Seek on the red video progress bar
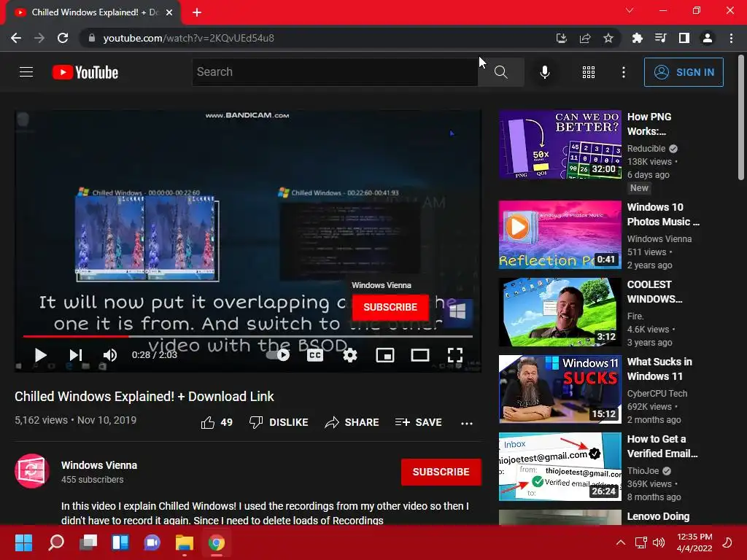The height and width of the screenshot is (560, 747). click(x=248, y=336)
